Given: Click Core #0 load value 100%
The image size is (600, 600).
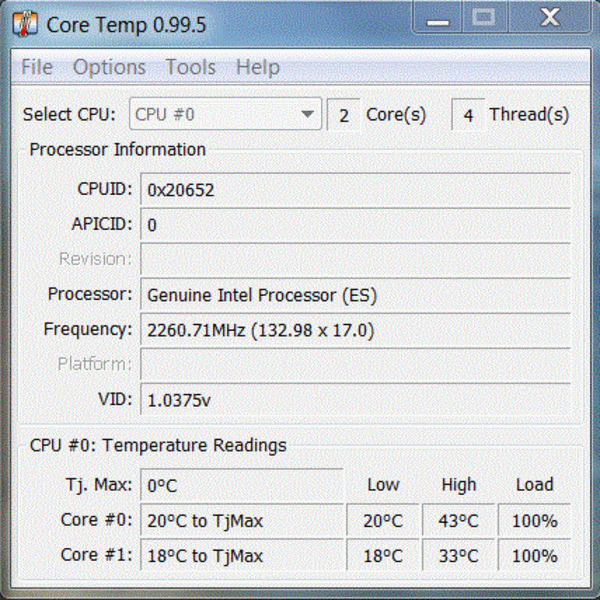Looking at the screenshot, I should pyautogui.click(x=534, y=520).
